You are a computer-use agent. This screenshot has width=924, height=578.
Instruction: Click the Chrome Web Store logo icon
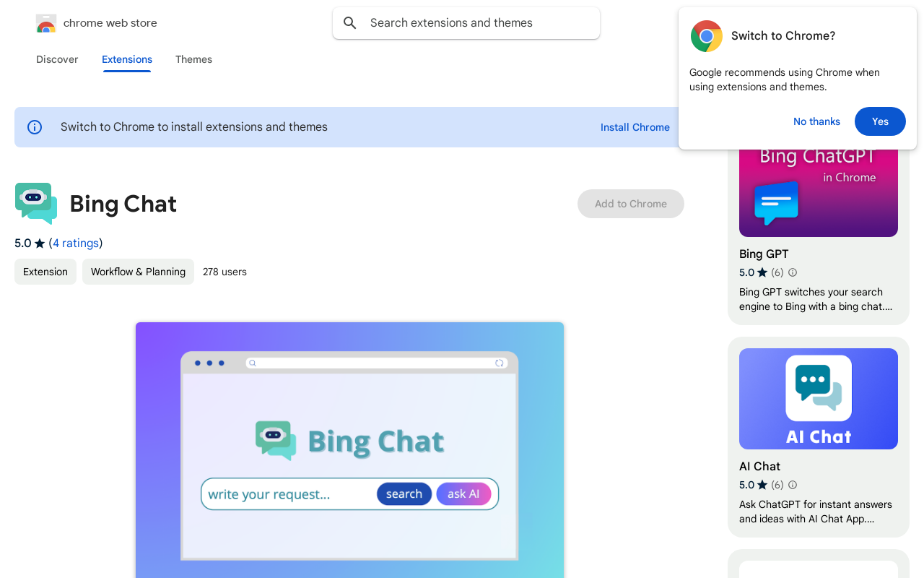(x=46, y=23)
